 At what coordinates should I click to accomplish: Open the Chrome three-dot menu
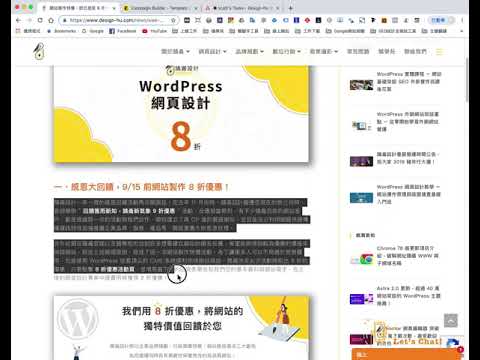[462, 20]
